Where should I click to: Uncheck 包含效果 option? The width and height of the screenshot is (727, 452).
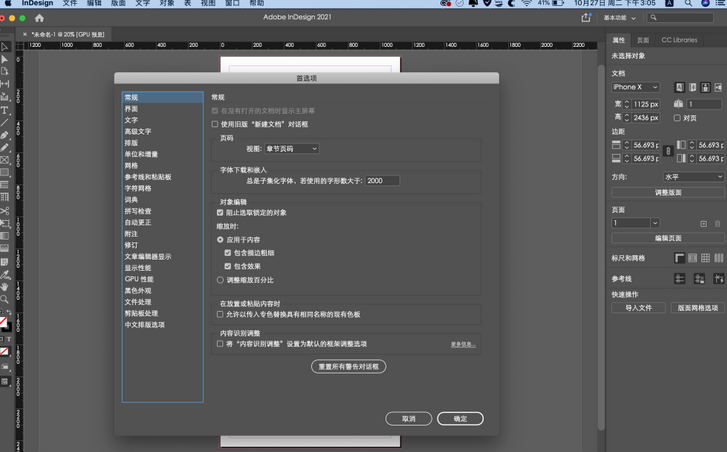click(x=228, y=267)
